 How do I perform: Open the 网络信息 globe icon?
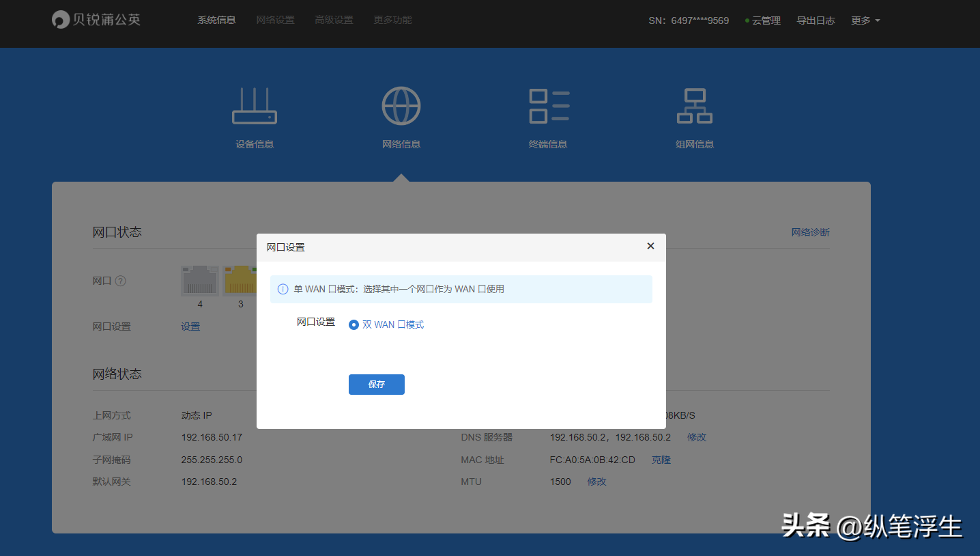point(401,106)
